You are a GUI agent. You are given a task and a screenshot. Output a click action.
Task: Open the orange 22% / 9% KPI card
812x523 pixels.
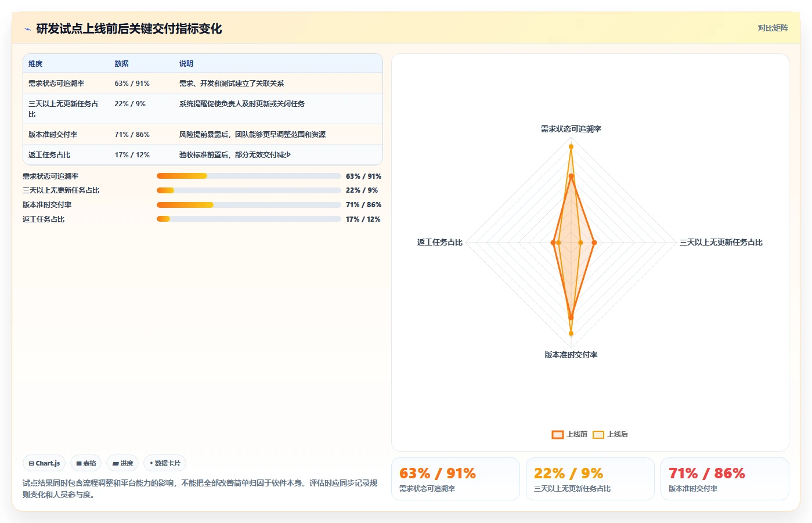click(590, 479)
